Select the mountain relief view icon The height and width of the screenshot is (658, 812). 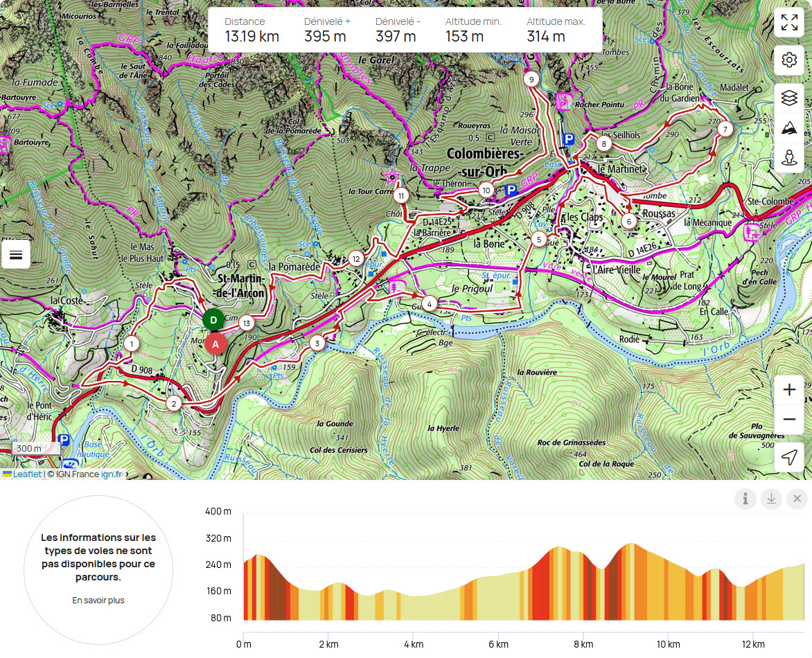[789, 127]
